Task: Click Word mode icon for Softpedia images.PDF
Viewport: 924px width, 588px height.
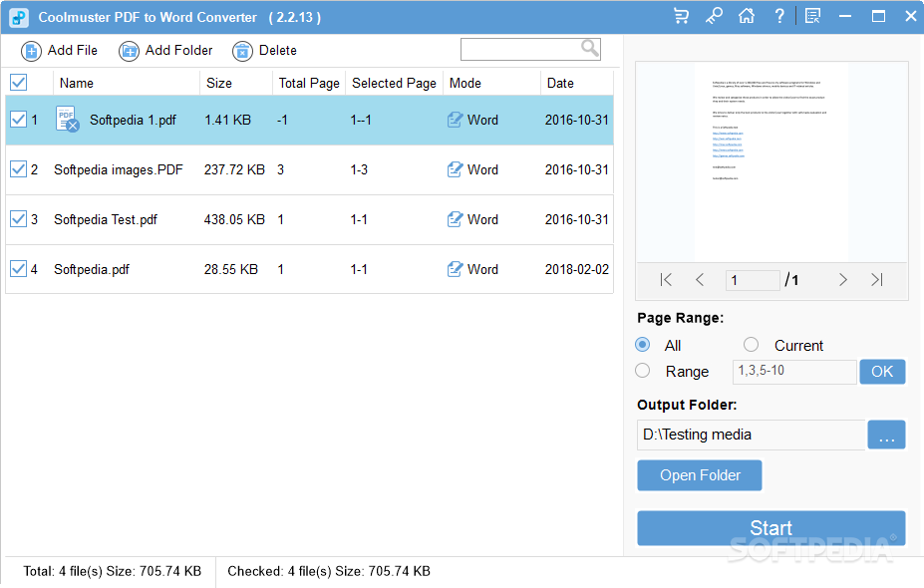Action: tap(455, 169)
